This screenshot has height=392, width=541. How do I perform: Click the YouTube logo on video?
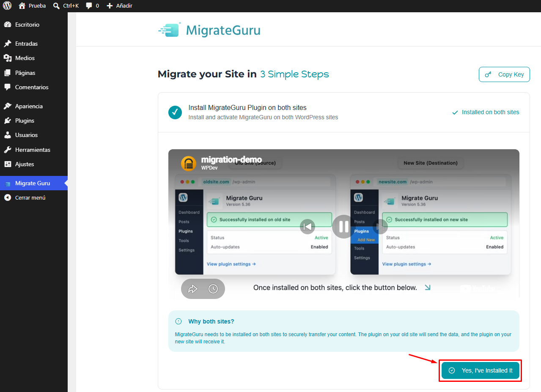tap(478, 288)
